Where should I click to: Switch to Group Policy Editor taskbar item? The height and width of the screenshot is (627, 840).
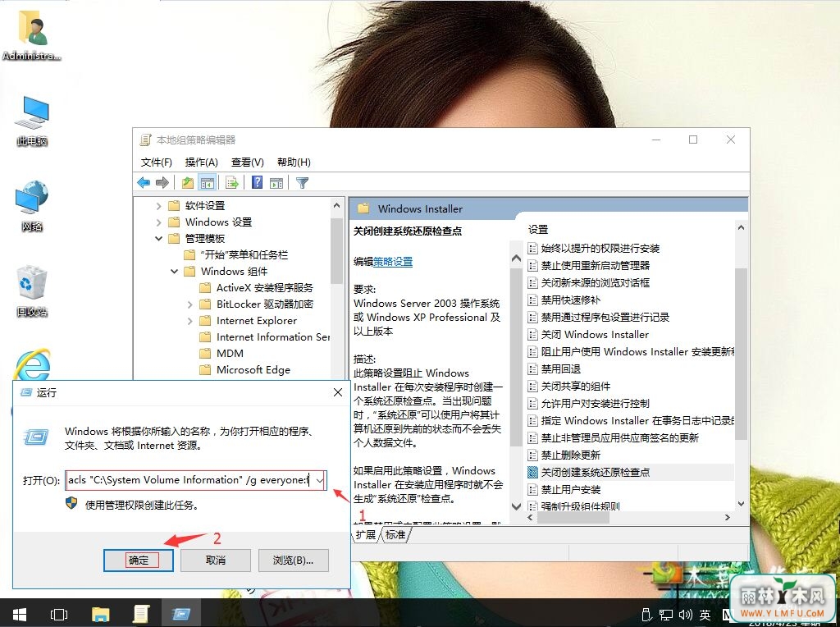pyautogui.click(x=140, y=614)
